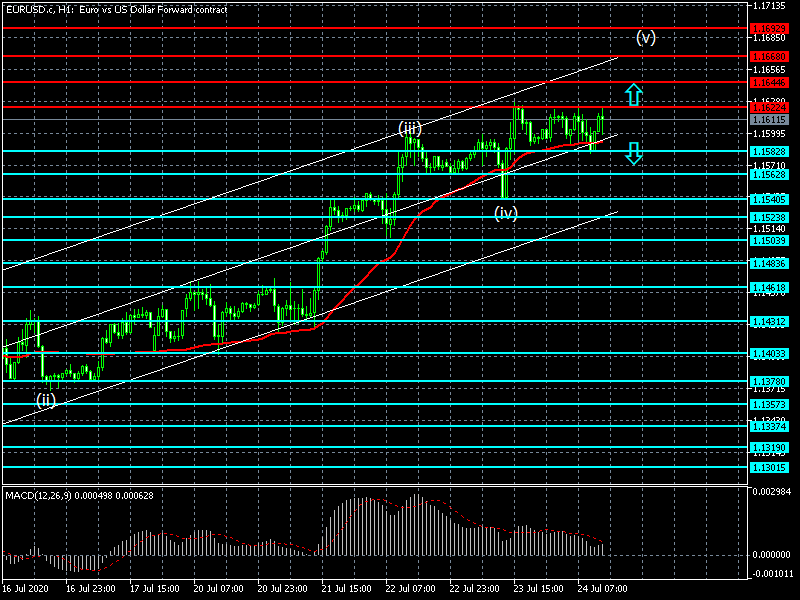Click the 24 Jul 07:00 time label
This screenshot has height=600, width=800.
click(602, 589)
